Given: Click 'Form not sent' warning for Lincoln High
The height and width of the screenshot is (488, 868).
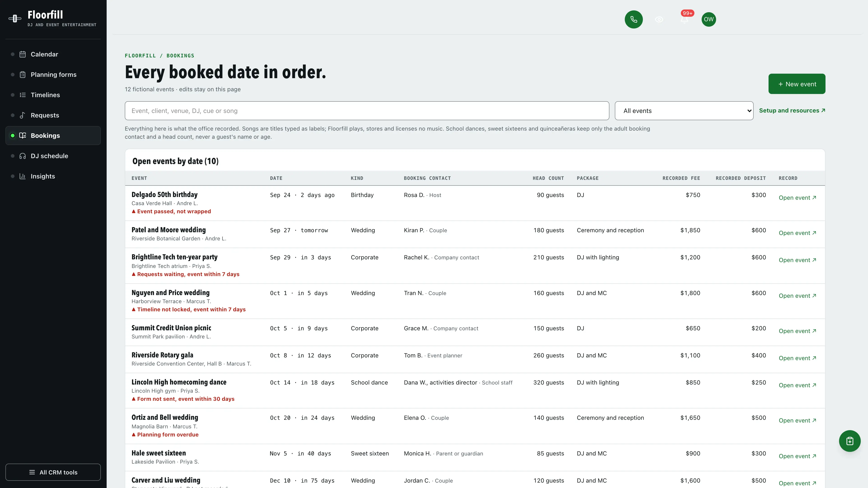Looking at the screenshot, I should click(183, 399).
